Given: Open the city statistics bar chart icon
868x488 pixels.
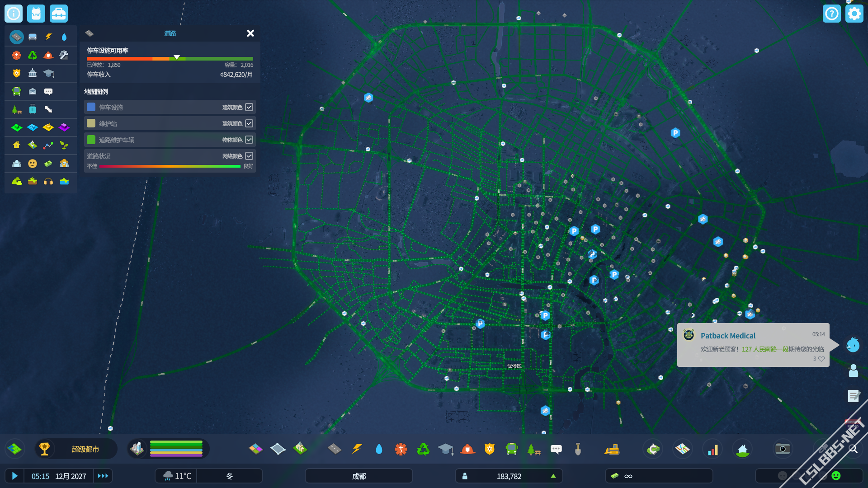Looking at the screenshot, I should (x=713, y=450).
